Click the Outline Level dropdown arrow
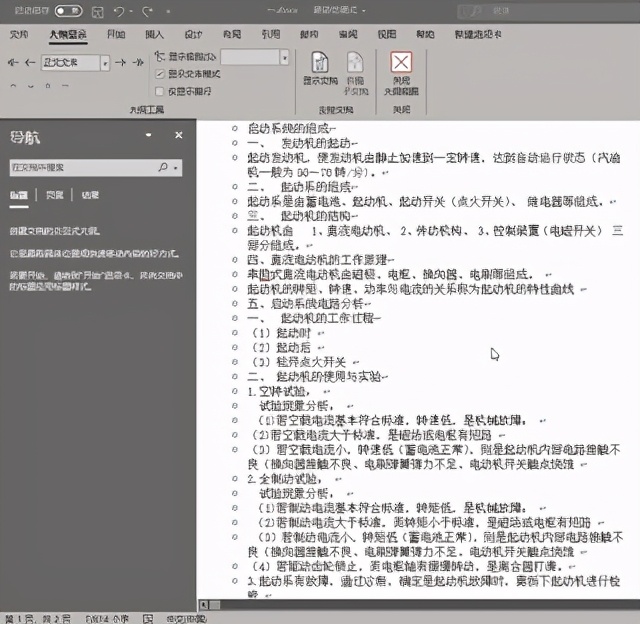The width and height of the screenshot is (640, 624). click(x=105, y=63)
